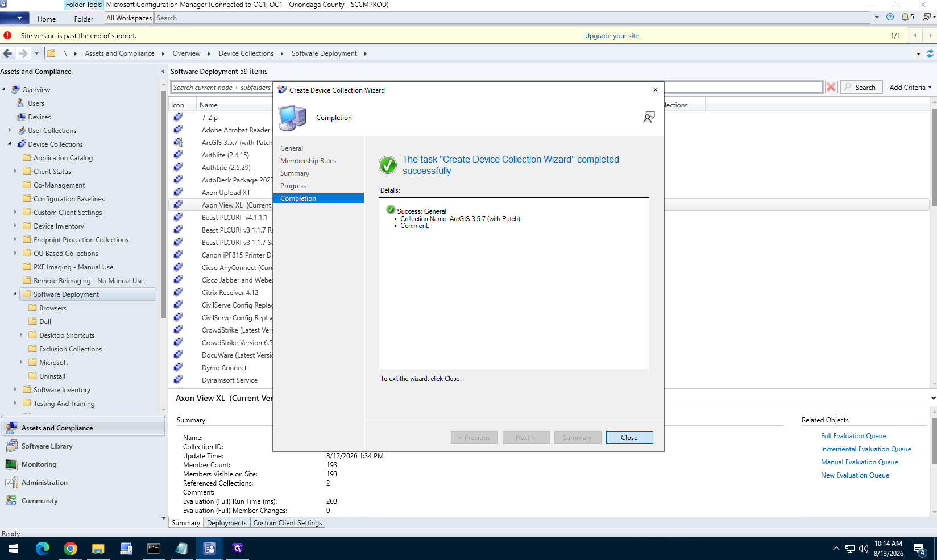Expand the Endpoint Protection Collections folder
The width and height of the screenshot is (937, 560).
pyautogui.click(x=15, y=239)
